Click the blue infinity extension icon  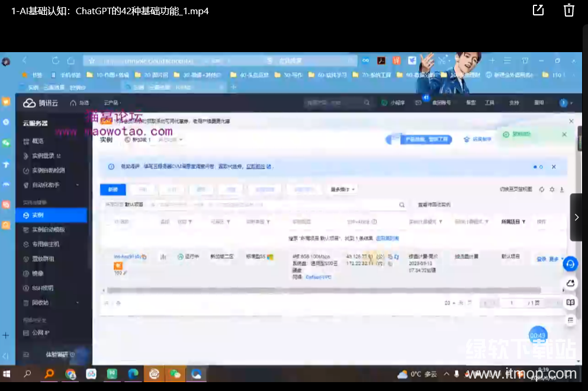pos(365,60)
